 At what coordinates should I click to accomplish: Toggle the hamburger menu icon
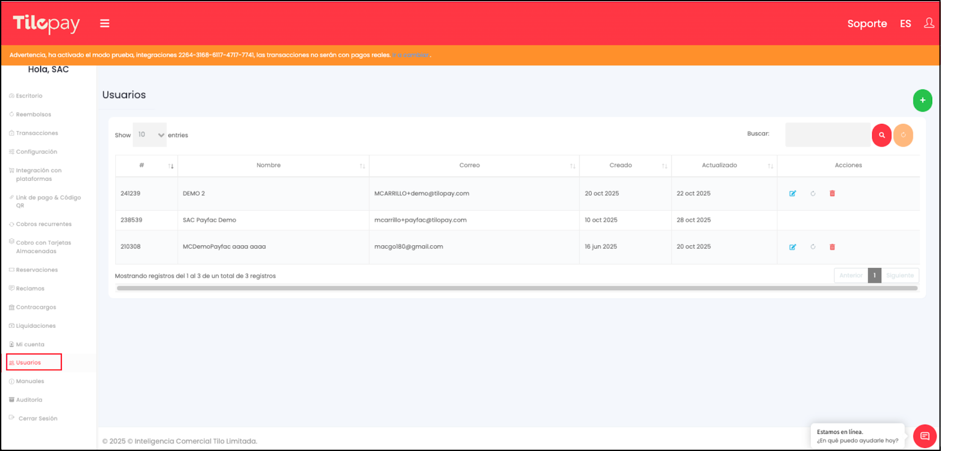tap(105, 23)
